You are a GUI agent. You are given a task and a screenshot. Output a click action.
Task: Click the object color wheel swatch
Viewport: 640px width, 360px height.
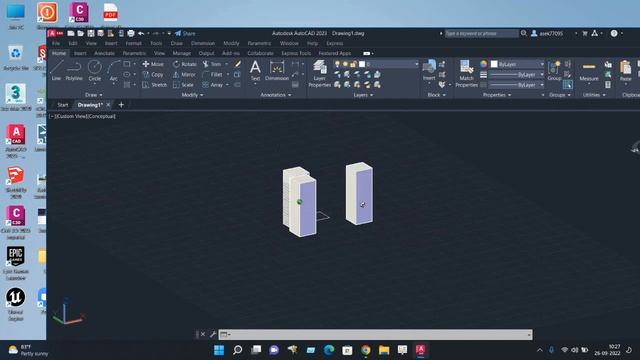484,64
